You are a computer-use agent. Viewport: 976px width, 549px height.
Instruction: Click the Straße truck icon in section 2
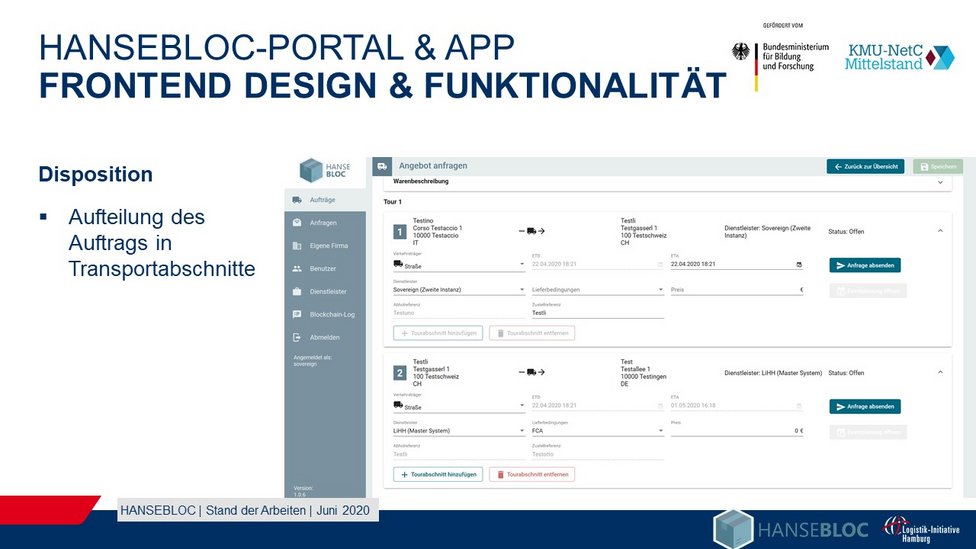(x=398, y=405)
